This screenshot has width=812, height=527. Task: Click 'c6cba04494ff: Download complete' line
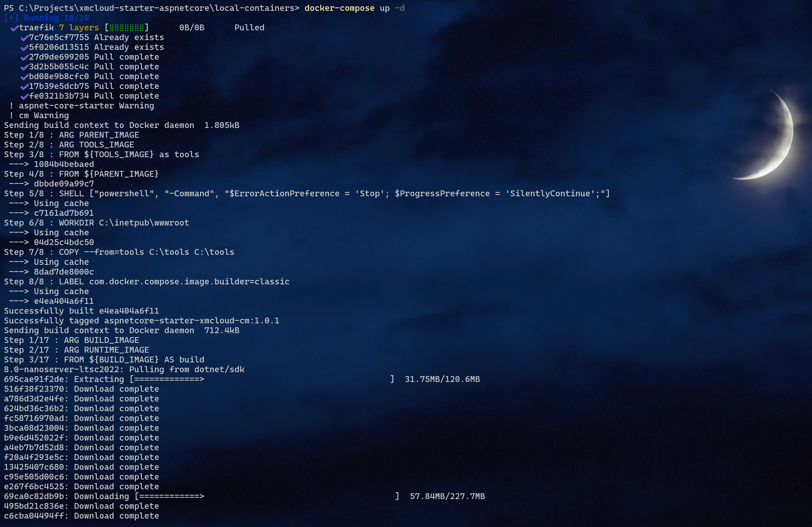coord(82,516)
